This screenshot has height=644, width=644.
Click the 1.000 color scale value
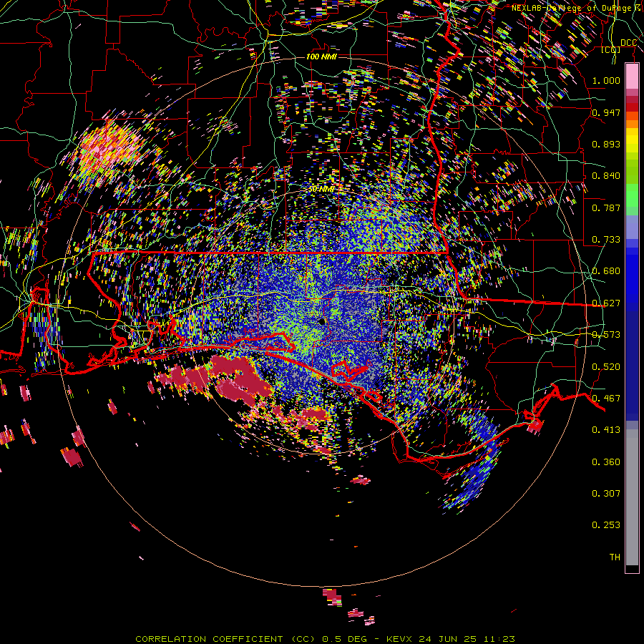click(x=606, y=80)
